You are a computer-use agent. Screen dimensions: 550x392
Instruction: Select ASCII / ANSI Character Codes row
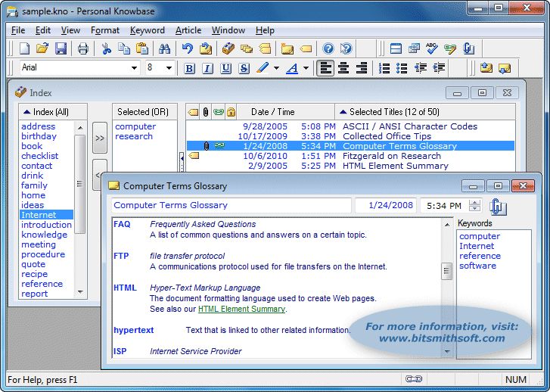(350, 126)
